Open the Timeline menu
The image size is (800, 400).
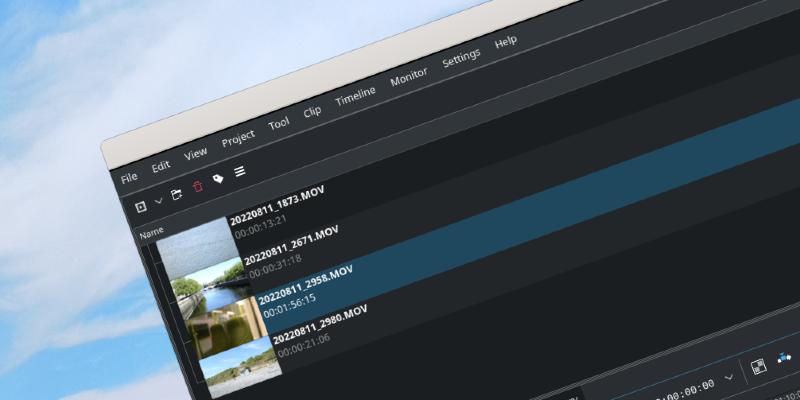[356, 95]
